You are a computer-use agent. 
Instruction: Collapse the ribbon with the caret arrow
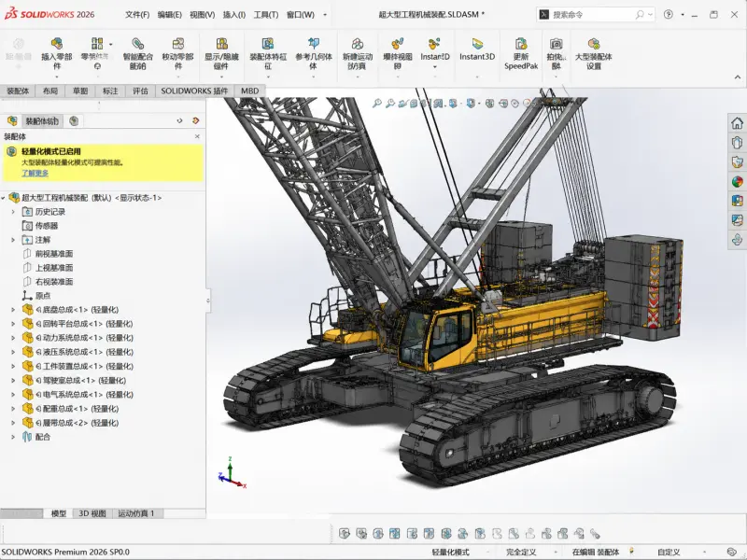(738, 77)
